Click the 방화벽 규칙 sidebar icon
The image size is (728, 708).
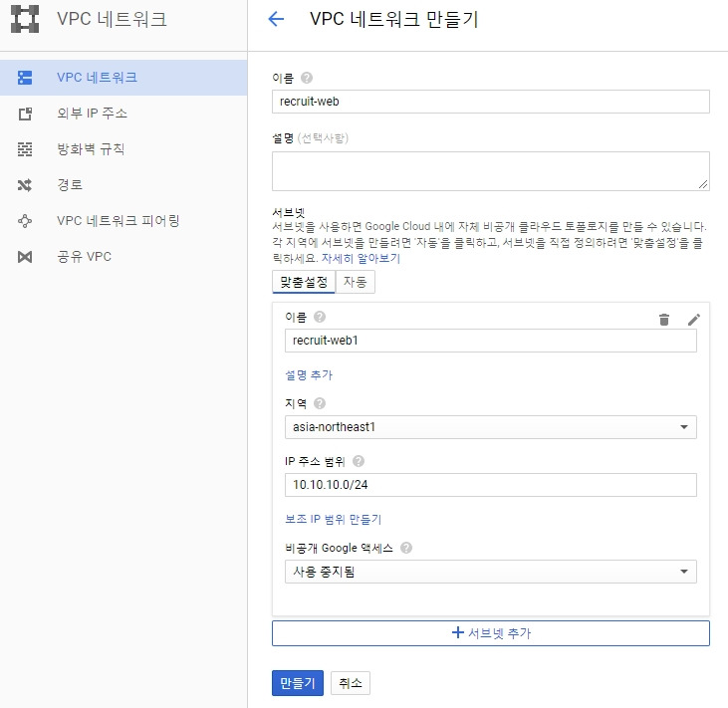coord(25,149)
